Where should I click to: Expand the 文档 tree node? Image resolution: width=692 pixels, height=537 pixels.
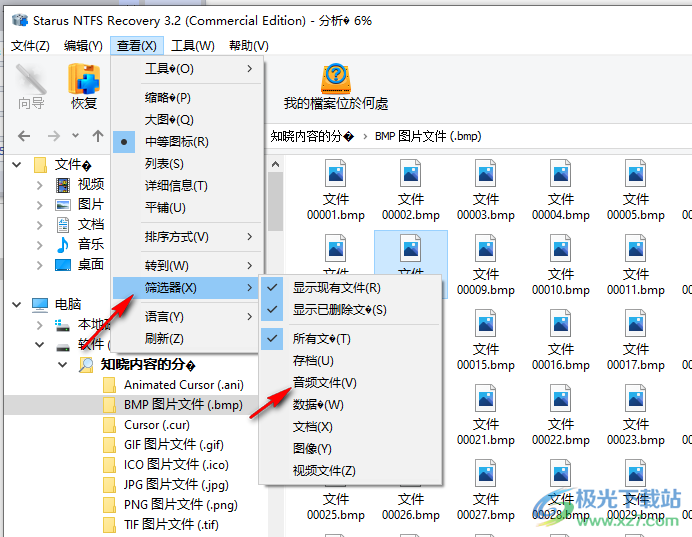[x=39, y=225]
